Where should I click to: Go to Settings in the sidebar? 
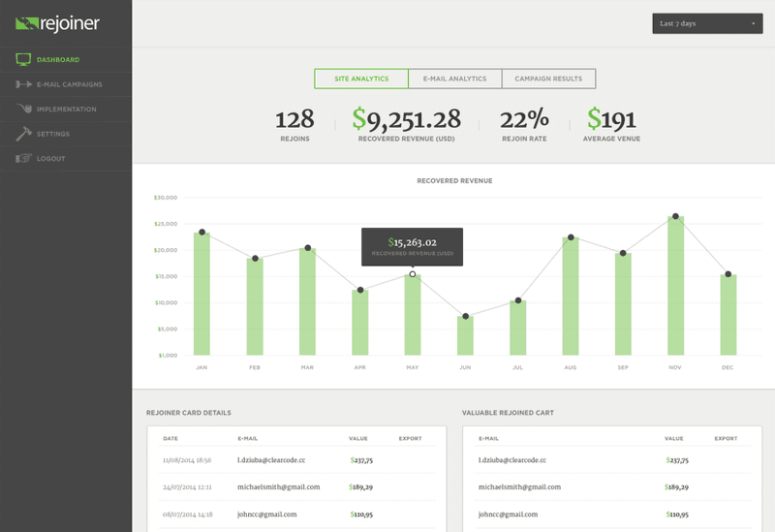click(53, 134)
